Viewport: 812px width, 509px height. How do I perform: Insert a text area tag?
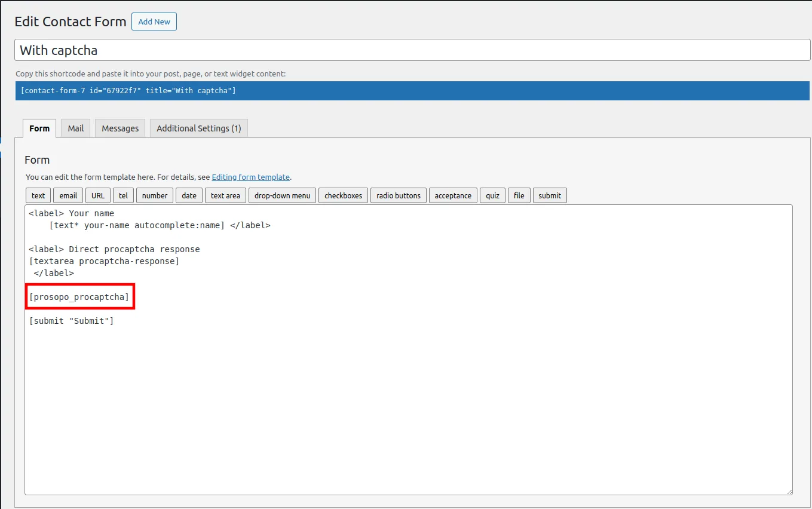point(225,195)
